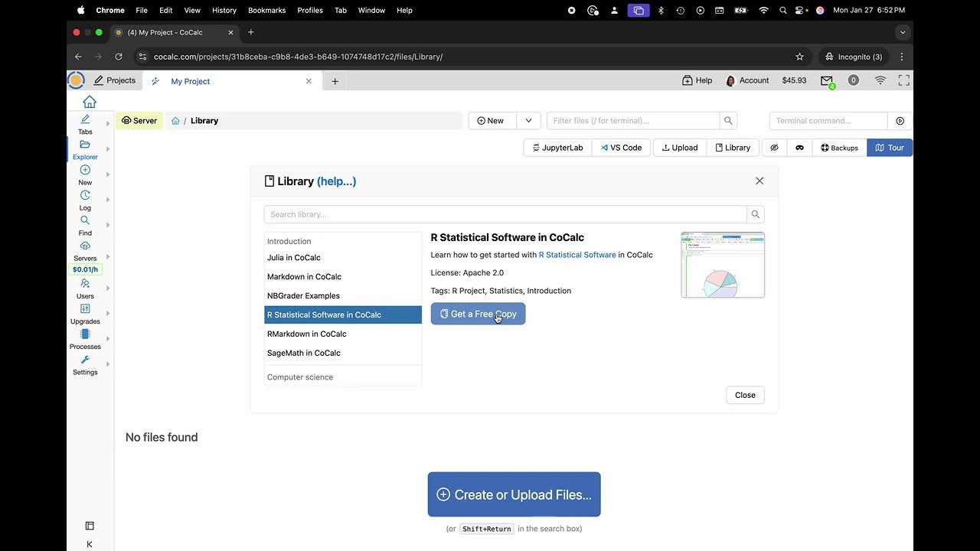The height and width of the screenshot is (551, 980).
Task: Open the Explorer panel in sidebar
Action: point(85,148)
